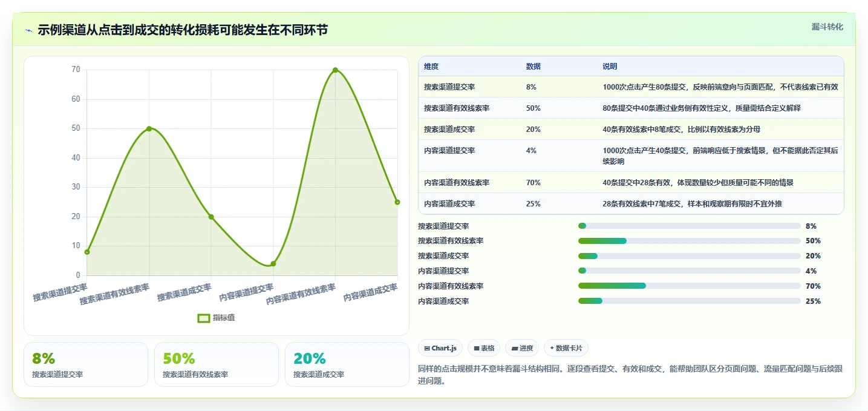Click the 70% value beside the progress bars

(x=813, y=286)
